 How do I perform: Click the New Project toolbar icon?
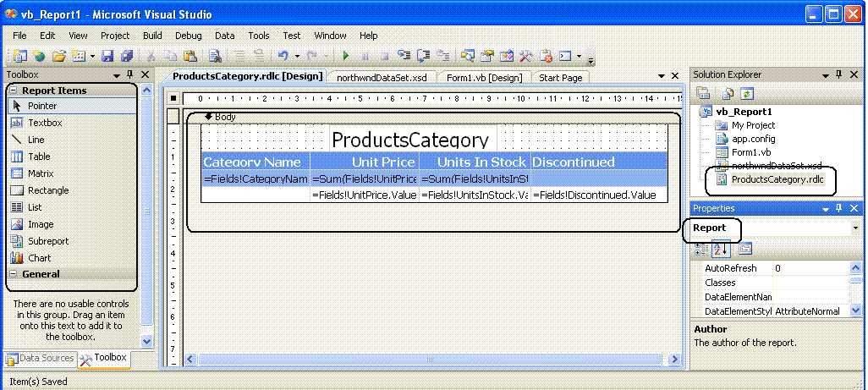(19, 55)
